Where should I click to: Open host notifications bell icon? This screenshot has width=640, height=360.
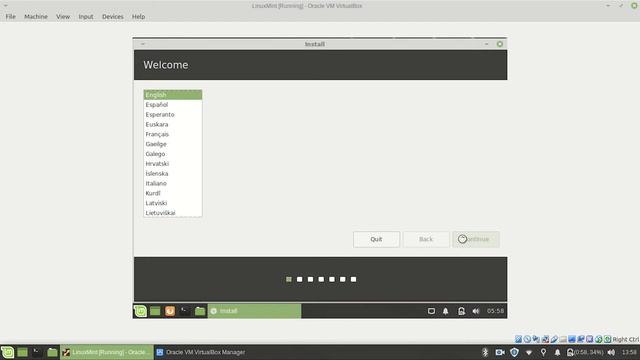(557, 352)
